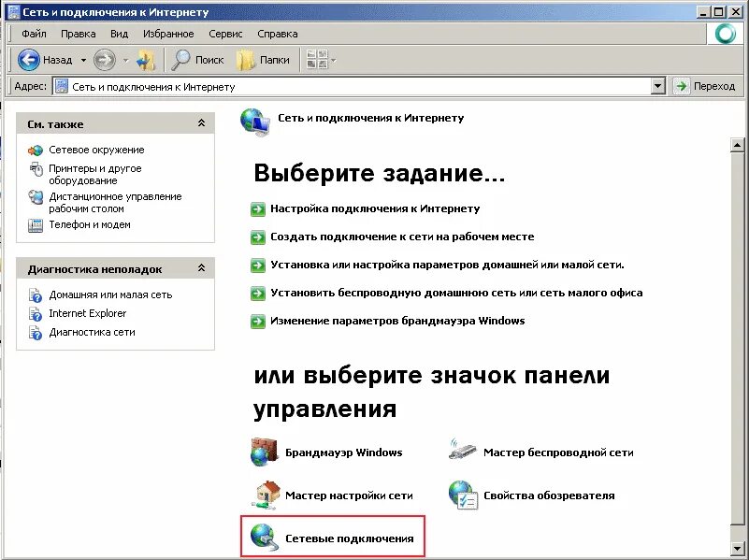Click the Folders toolbar icon
Viewport: 749px width, 560px height.
(246, 60)
